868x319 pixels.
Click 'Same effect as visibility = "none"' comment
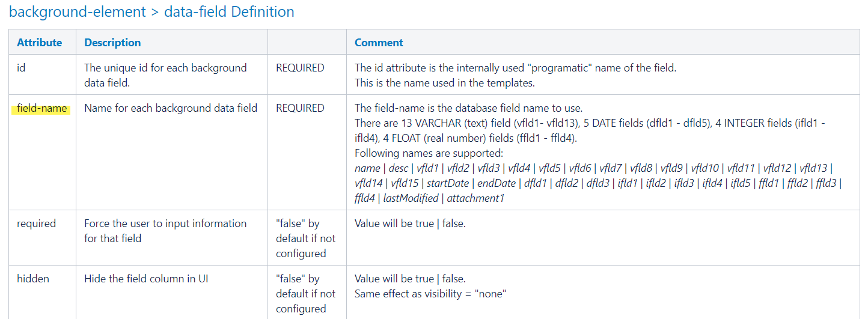pyautogui.click(x=430, y=294)
